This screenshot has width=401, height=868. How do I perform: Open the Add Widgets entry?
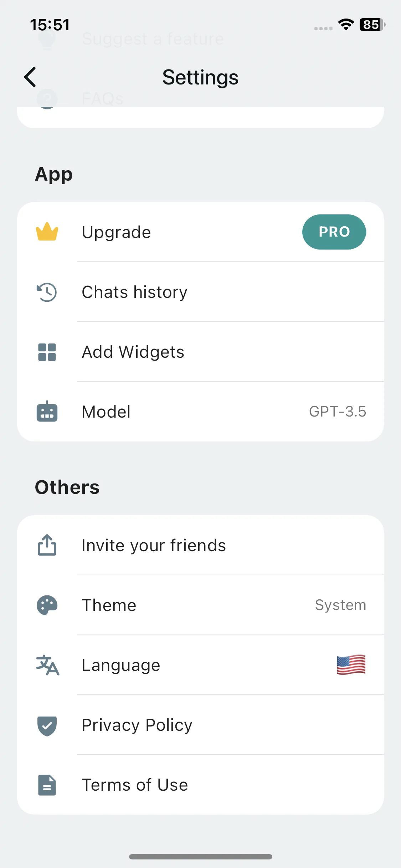click(x=200, y=352)
